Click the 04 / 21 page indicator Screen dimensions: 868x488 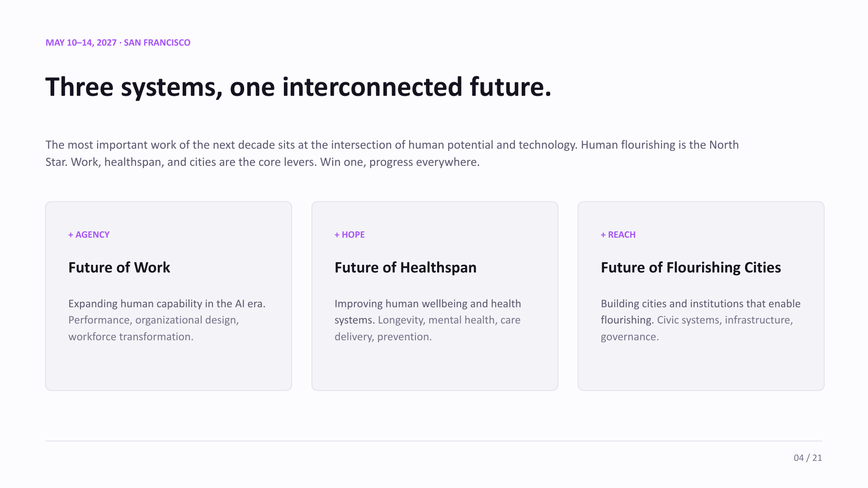click(x=808, y=458)
